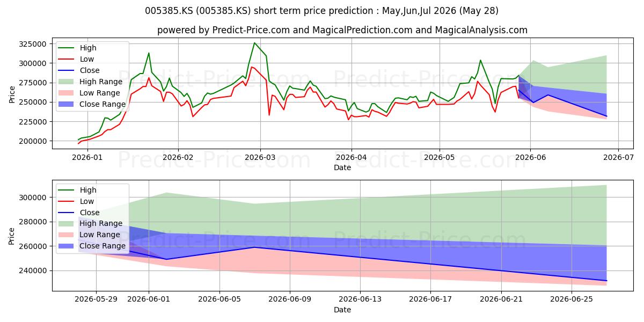This screenshot has height=322, width=644.
Task: Click 'High Range' label in the lower chart legend
Action: point(102,224)
